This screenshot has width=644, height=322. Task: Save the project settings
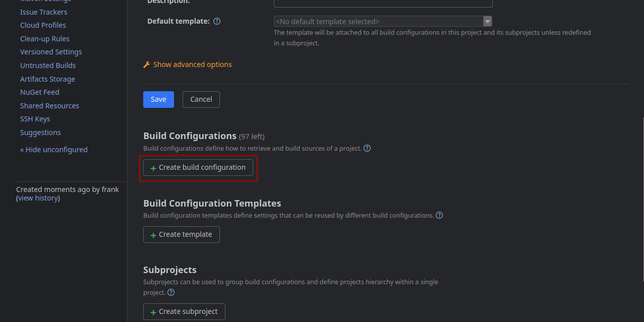pyautogui.click(x=158, y=99)
